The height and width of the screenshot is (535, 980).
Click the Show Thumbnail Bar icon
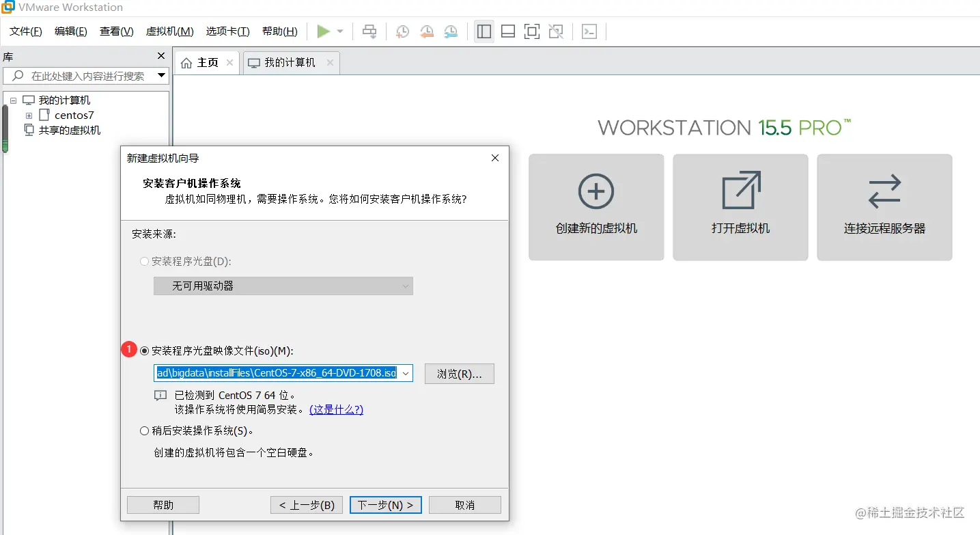click(x=507, y=31)
